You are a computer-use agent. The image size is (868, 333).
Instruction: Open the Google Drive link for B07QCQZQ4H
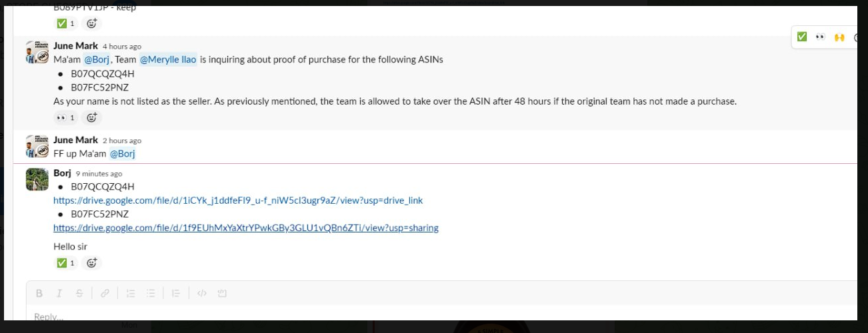(238, 200)
